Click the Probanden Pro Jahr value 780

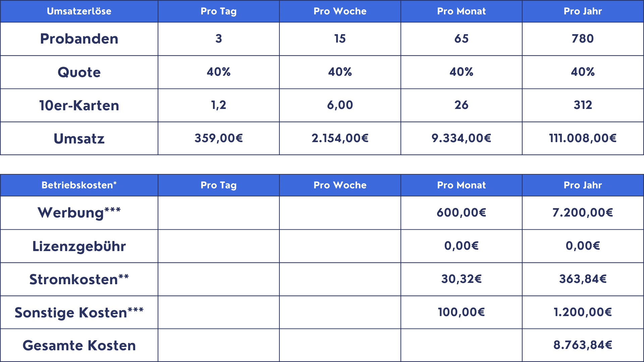pyautogui.click(x=583, y=39)
